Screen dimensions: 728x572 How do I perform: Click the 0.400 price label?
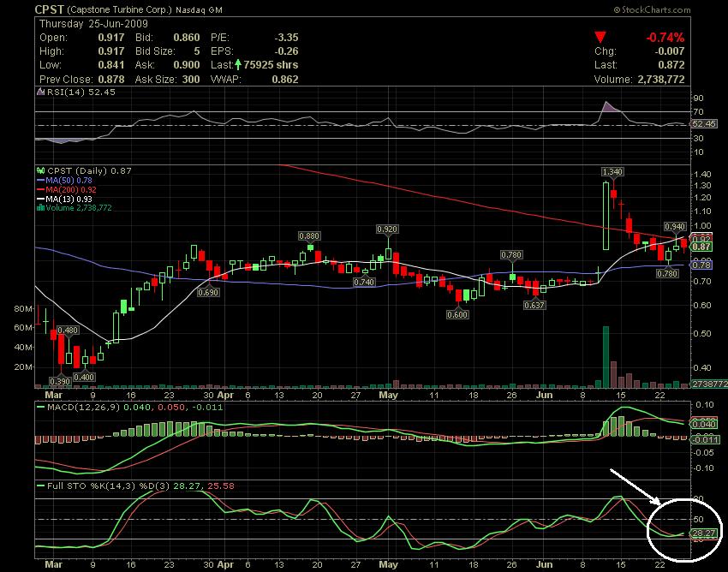pos(84,377)
